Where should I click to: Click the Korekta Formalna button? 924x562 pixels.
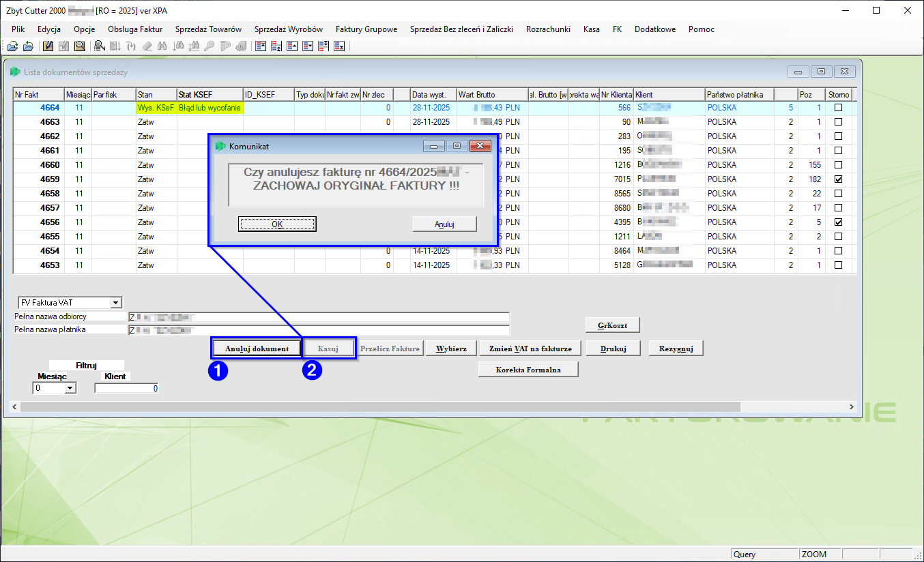pyautogui.click(x=528, y=370)
